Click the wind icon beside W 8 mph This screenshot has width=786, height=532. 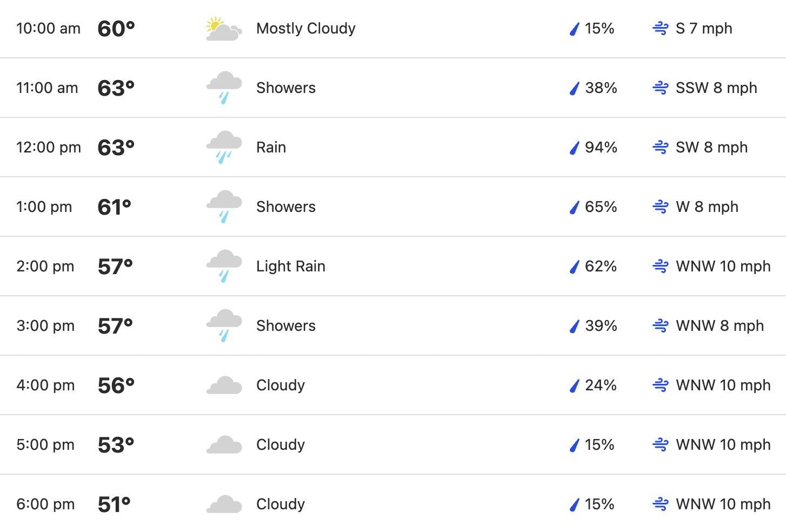661,207
